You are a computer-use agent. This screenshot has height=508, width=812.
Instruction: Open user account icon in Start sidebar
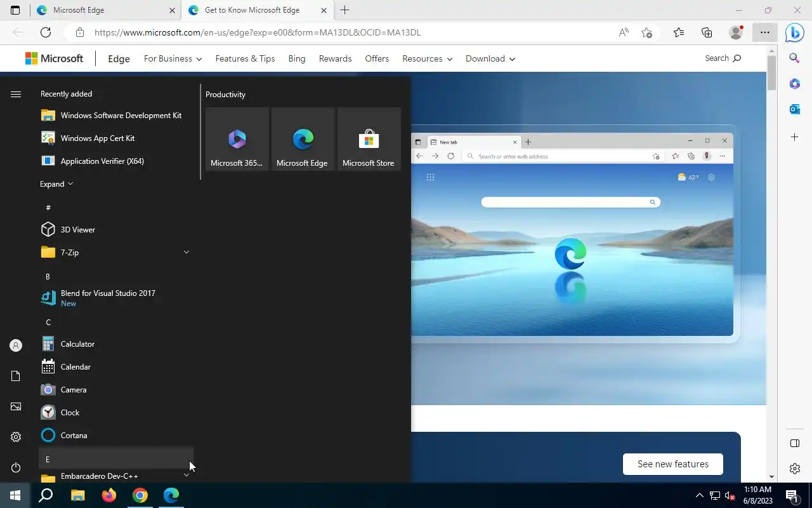[x=16, y=345]
